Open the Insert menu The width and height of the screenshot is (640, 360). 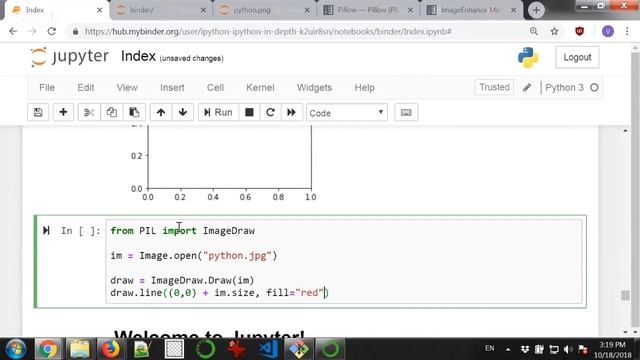tap(172, 87)
